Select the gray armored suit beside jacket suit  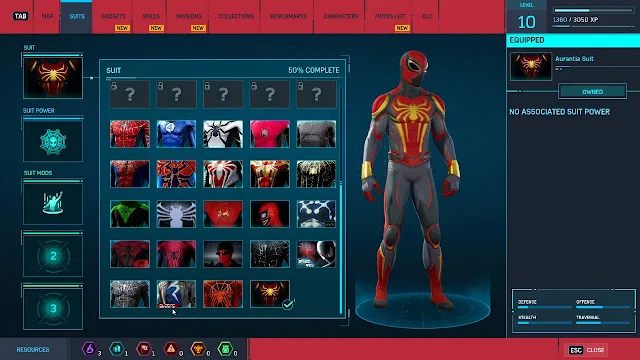coord(130,294)
